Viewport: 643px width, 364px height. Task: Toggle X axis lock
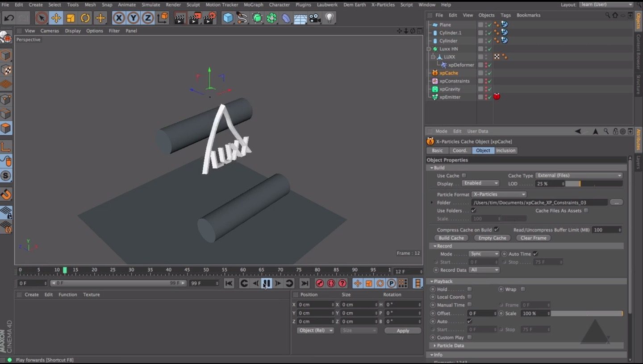click(x=118, y=18)
